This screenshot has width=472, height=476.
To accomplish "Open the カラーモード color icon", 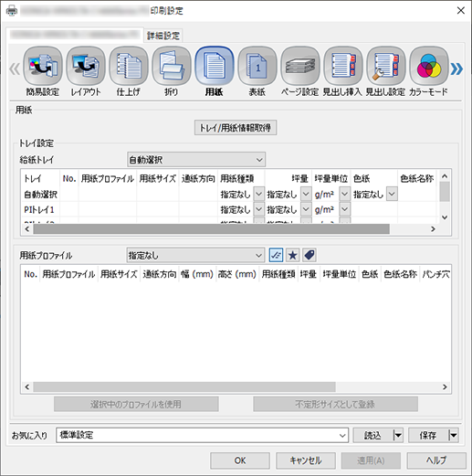I will 429,66.
